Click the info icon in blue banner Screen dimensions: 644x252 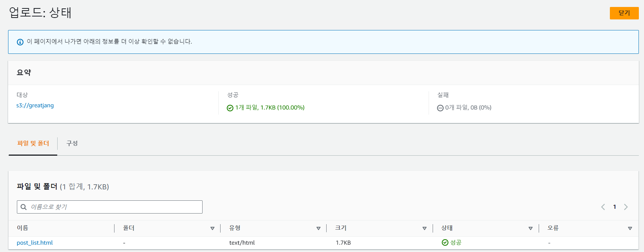click(x=20, y=42)
